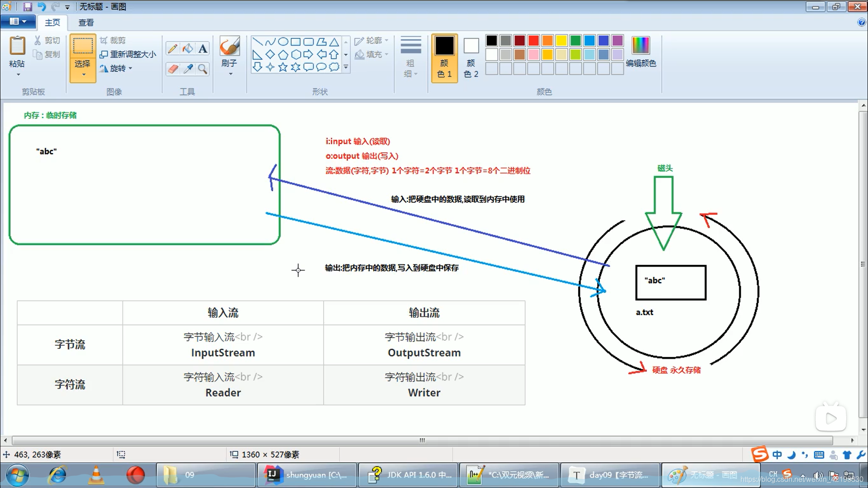Image resolution: width=868 pixels, height=488 pixels.
Task: Choose the Pentagon shape
Action: tap(283, 55)
